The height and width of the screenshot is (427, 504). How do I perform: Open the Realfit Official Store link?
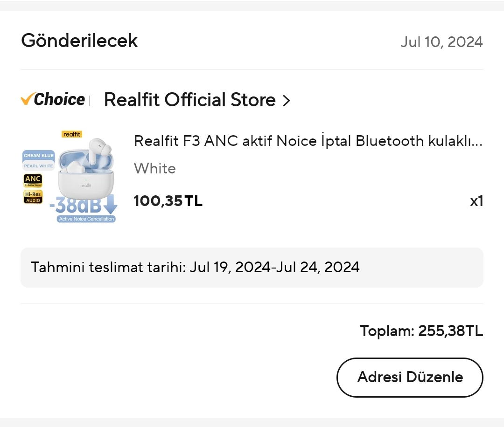pos(189,100)
